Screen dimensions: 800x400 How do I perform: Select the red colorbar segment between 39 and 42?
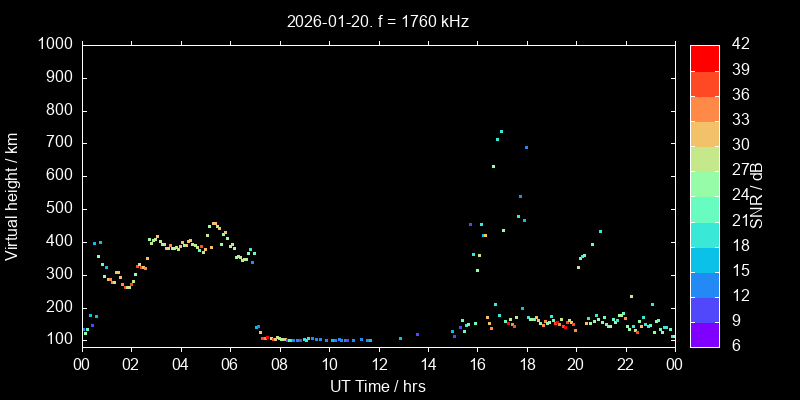point(705,58)
